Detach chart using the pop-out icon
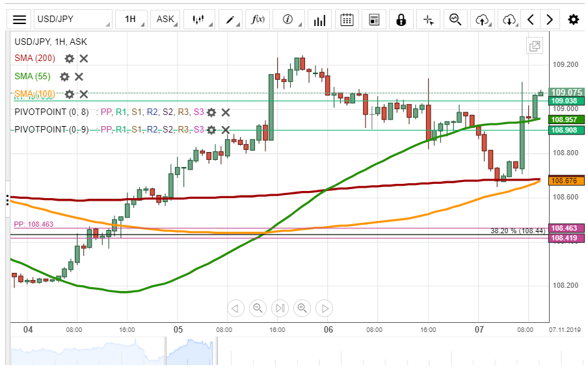This screenshot has width=588, height=369. point(535,46)
